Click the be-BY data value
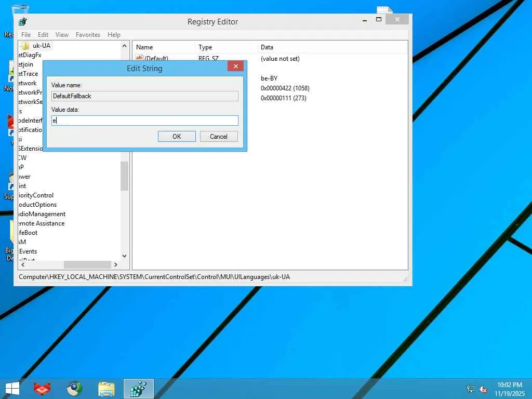The image size is (532, 399). (269, 78)
